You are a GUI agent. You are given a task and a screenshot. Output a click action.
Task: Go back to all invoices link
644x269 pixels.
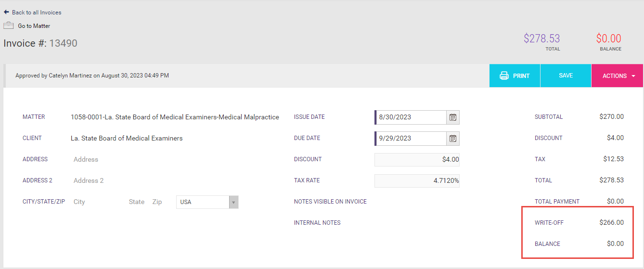coord(37,13)
